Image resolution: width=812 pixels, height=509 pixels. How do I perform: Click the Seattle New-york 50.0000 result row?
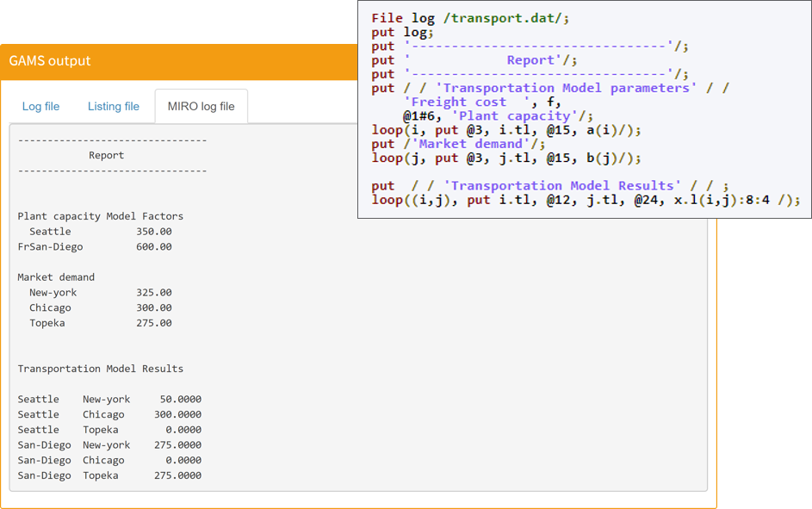point(109,400)
